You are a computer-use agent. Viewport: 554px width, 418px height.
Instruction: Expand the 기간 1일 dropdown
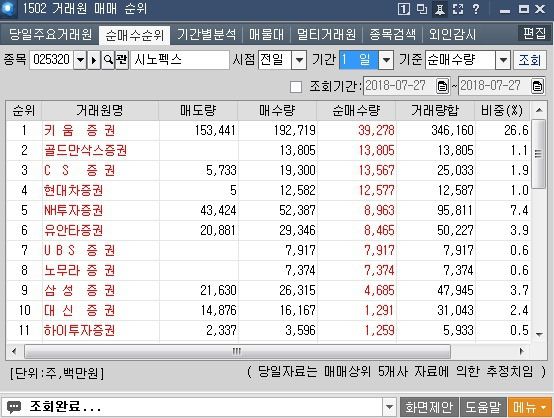coord(386,60)
